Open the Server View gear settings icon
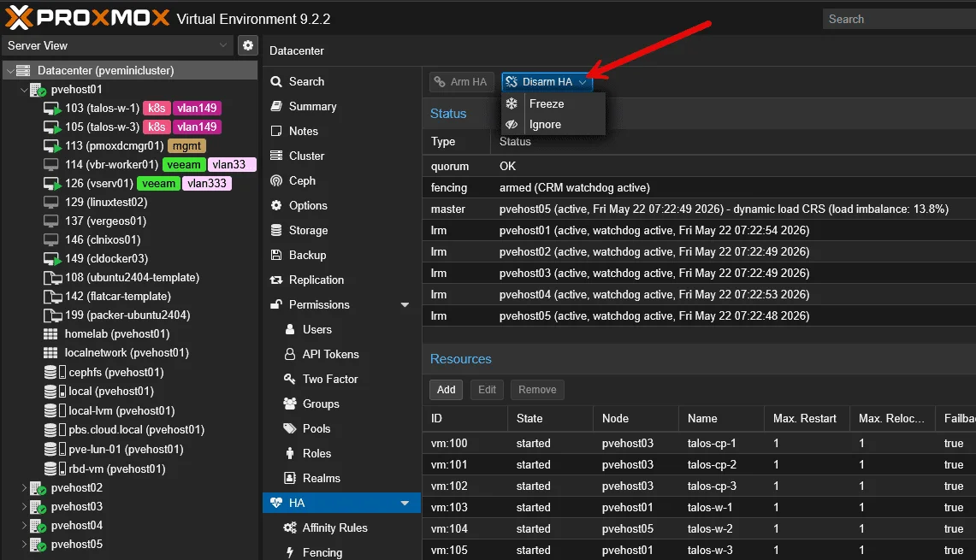 [248, 45]
